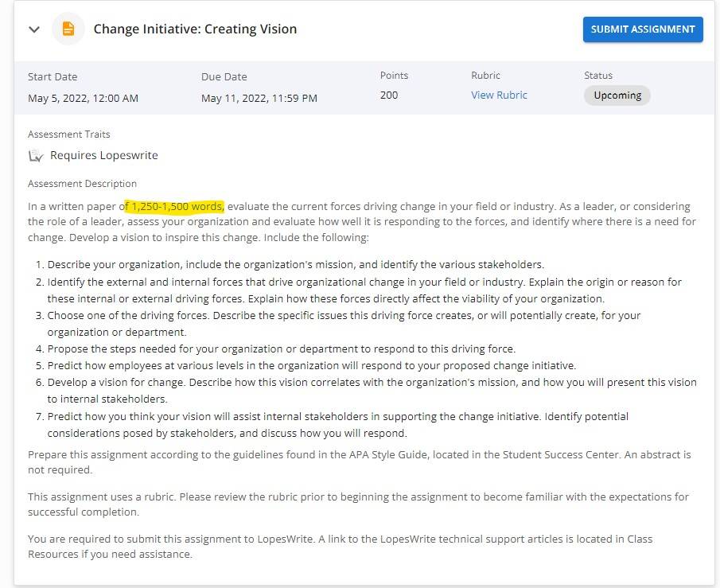Click the Assessment Traits heading
This screenshot has height=588, width=720.
[69, 134]
